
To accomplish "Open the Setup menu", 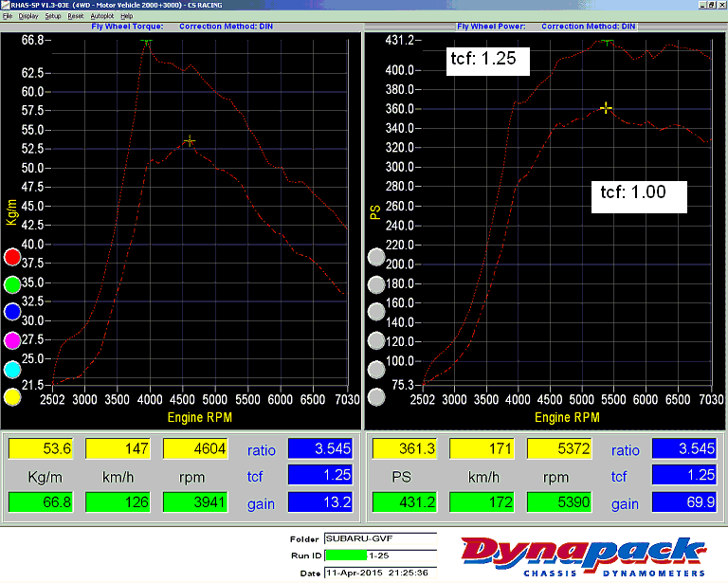I will pos(53,16).
